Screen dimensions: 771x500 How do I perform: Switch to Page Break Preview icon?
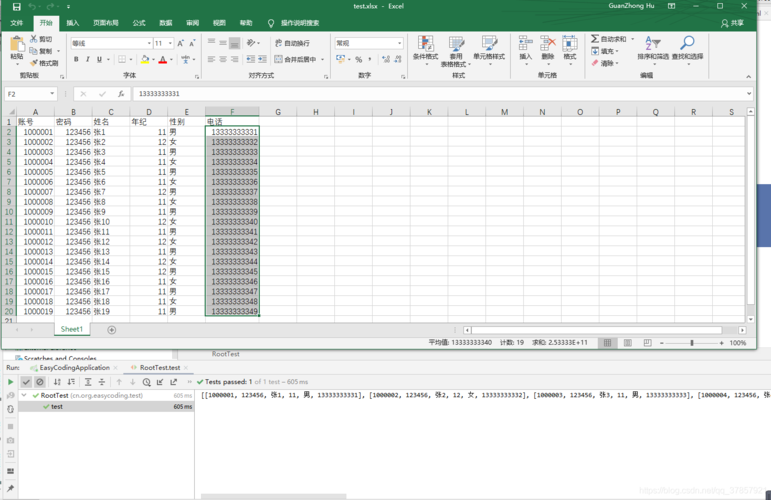[x=647, y=343]
